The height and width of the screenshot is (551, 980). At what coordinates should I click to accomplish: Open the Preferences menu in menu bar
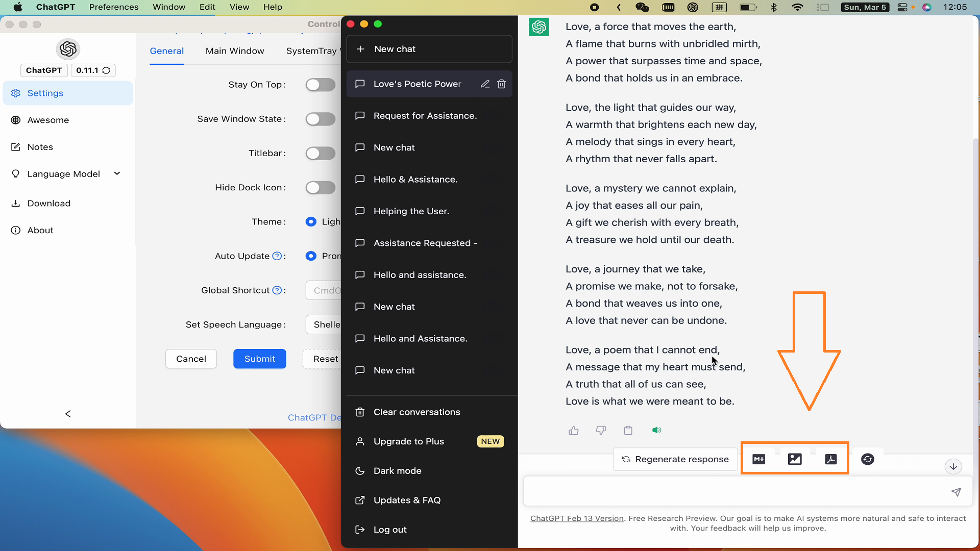(114, 7)
